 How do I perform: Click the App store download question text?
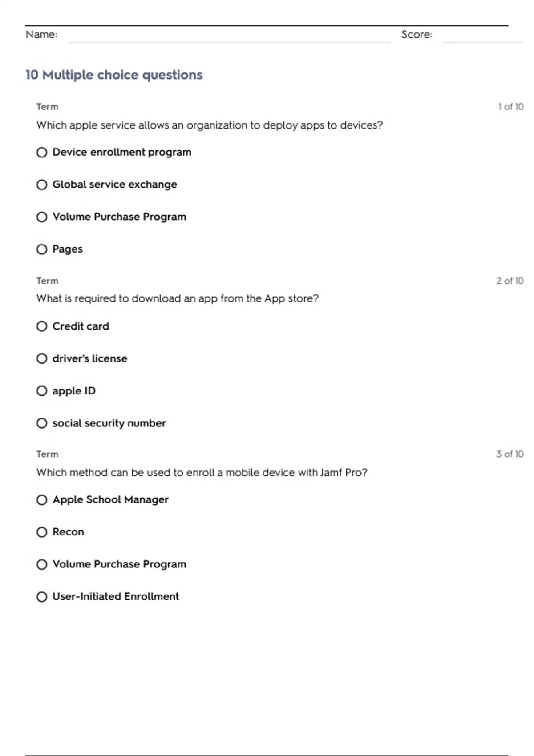click(x=177, y=298)
